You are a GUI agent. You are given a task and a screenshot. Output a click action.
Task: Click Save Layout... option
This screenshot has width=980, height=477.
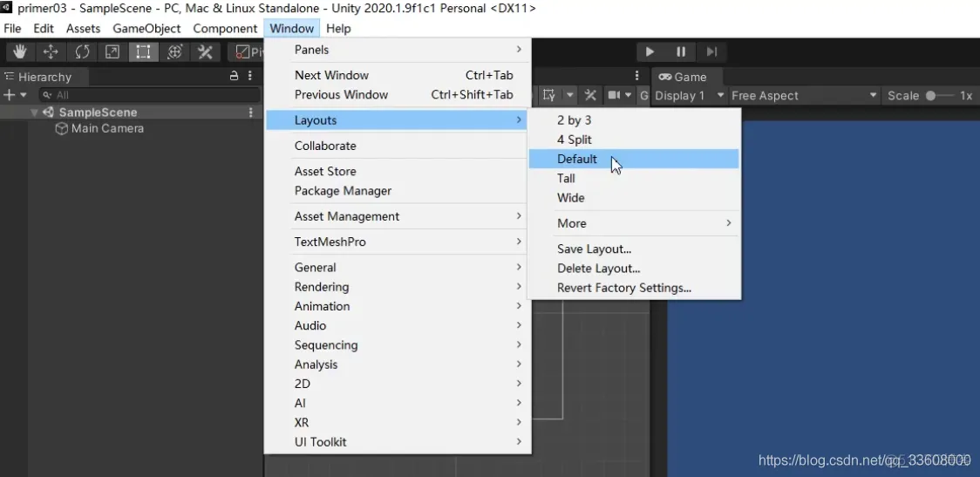[x=634, y=249]
